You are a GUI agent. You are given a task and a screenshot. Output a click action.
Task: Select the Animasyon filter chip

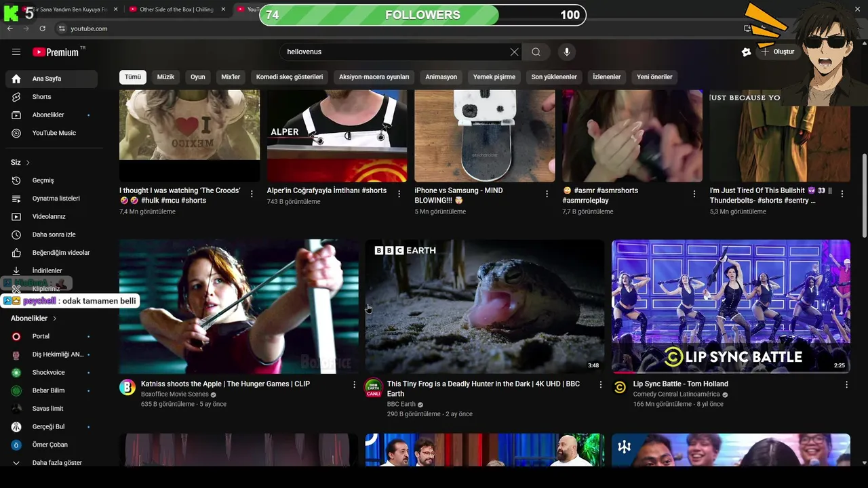pos(441,77)
